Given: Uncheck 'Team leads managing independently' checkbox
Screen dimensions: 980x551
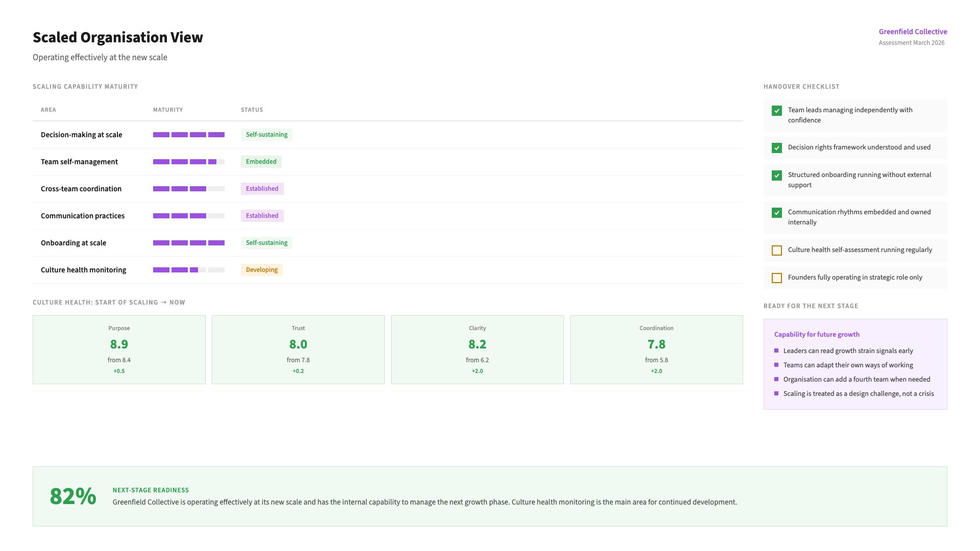Looking at the screenshot, I should pos(777,111).
